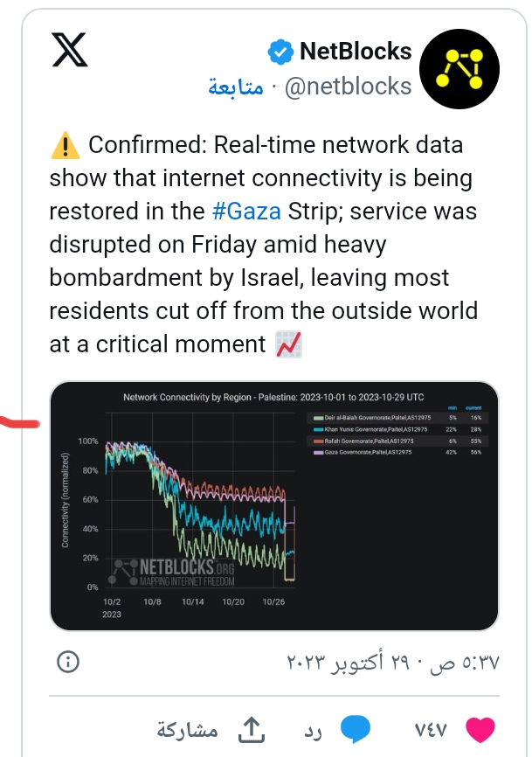Click the chart emoji ending the tweet
The width and height of the screenshot is (532, 757).
coord(288,345)
